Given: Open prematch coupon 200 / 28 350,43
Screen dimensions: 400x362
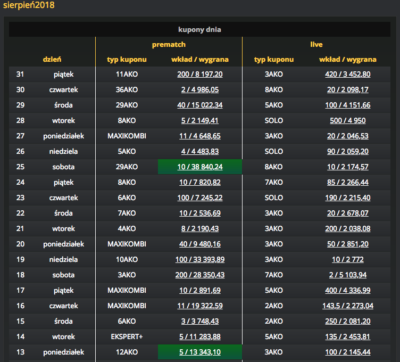Looking at the screenshot, I should pos(200,275).
